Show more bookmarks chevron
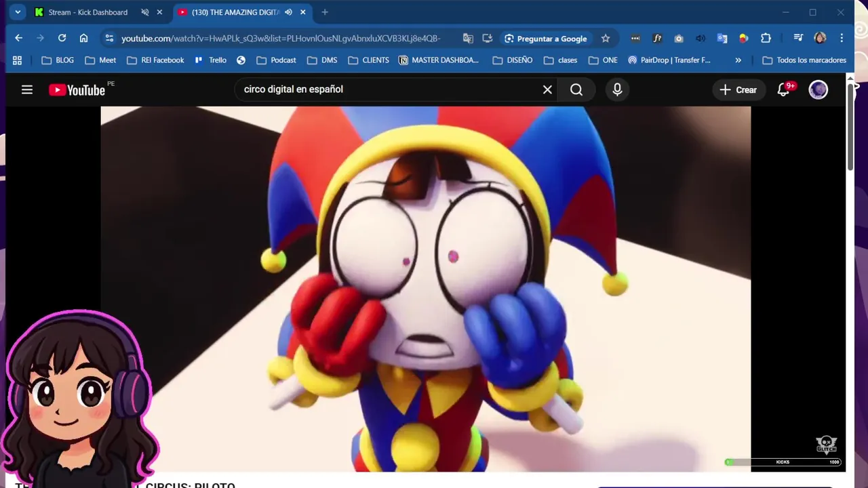This screenshot has height=488, width=868. [x=738, y=60]
